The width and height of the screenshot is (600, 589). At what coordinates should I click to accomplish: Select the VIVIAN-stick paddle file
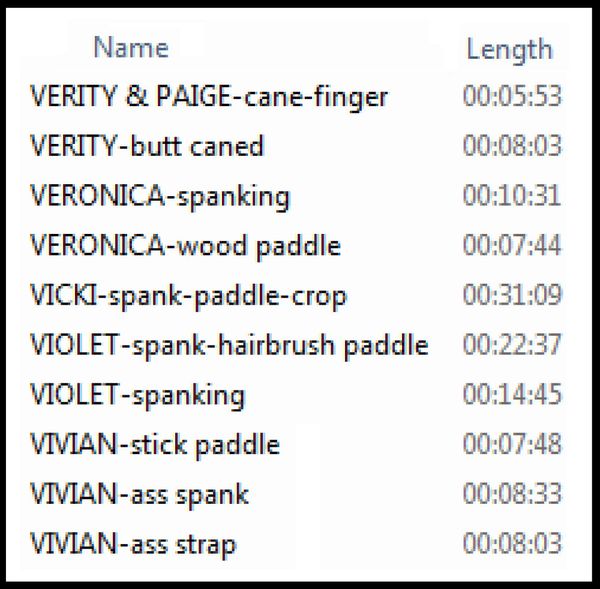point(155,445)
